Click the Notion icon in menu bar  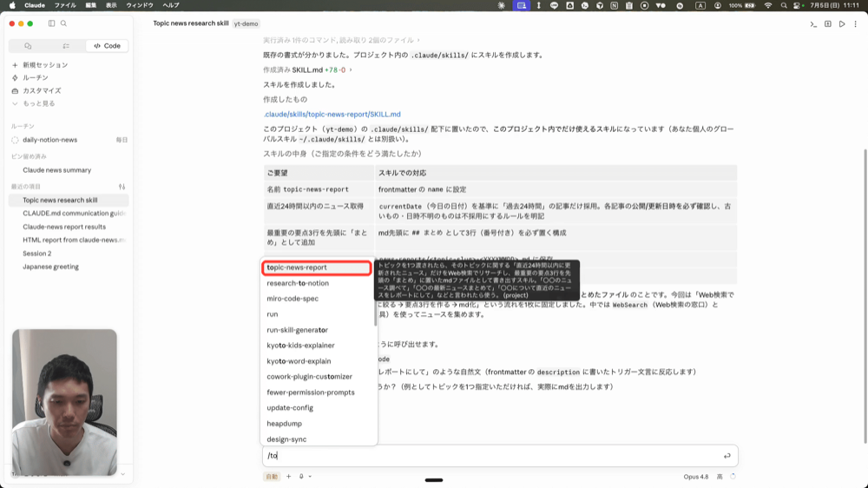[x=614, y=5]
